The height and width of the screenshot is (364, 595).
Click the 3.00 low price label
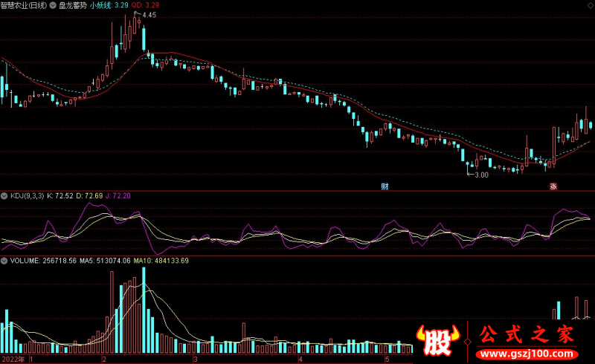point(481,175)
